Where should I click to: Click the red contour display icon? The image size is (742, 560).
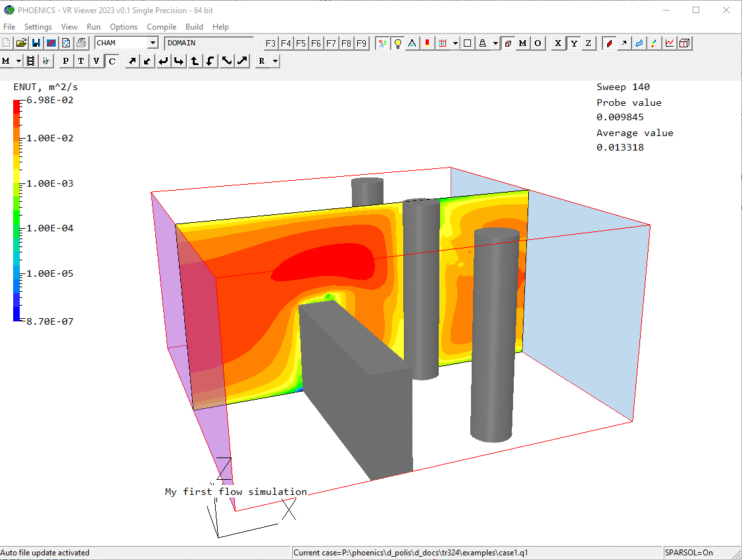click(609, 43)
